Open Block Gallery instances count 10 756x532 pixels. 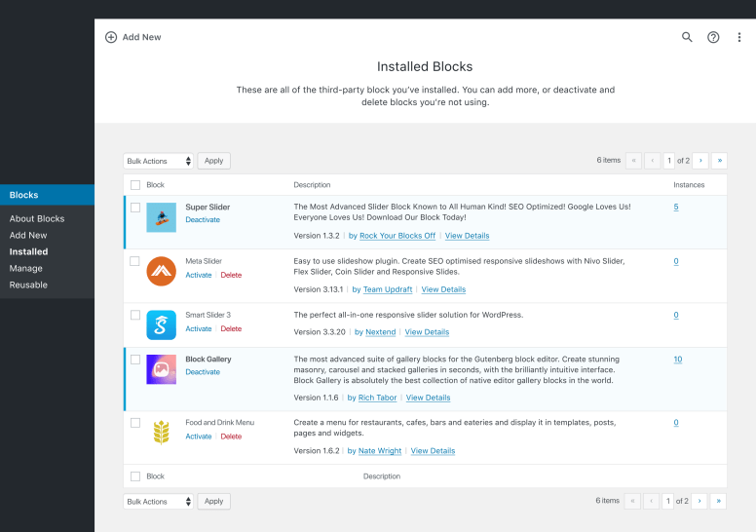pos(678,360)
